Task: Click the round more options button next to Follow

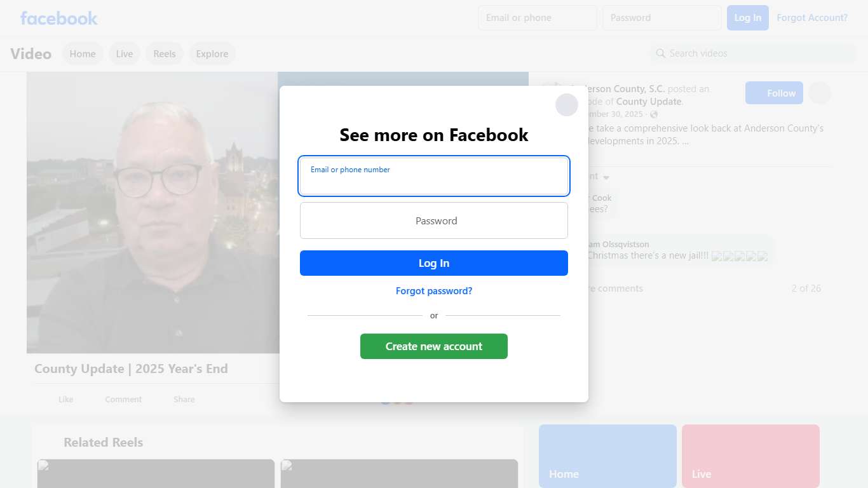Action: point(820,93)
